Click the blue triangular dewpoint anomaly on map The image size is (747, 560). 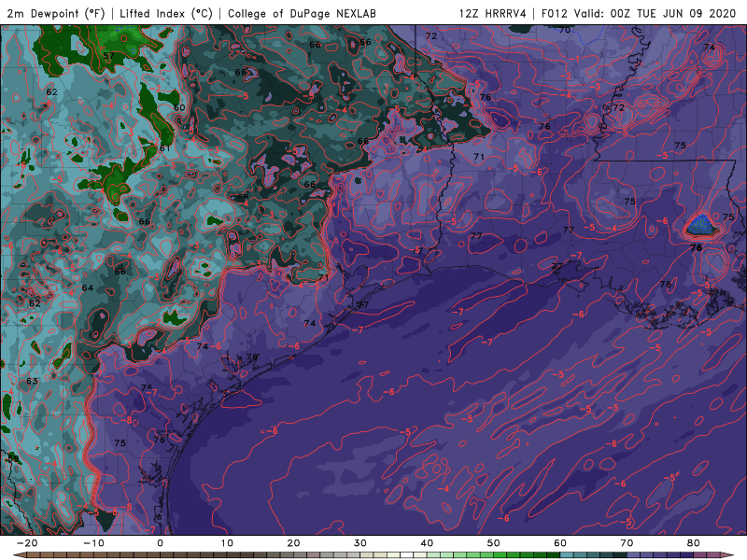[702, 226]
